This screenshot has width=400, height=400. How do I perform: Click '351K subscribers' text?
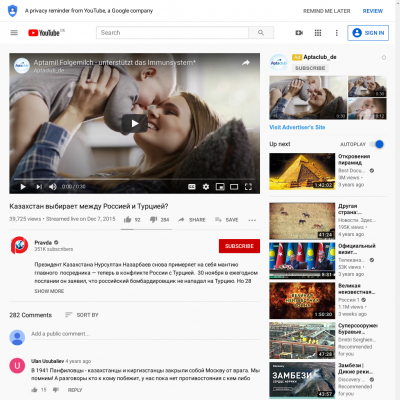54,249
